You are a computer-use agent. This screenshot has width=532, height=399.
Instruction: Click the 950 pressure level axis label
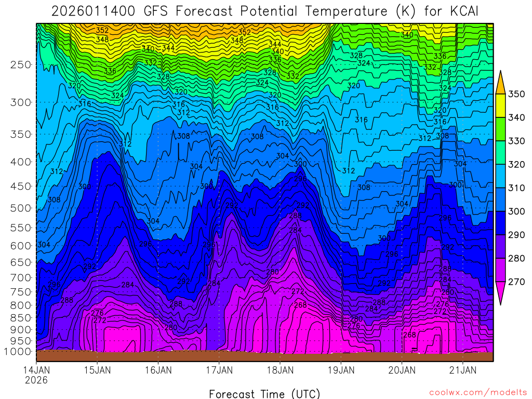(x=21, y=341)
